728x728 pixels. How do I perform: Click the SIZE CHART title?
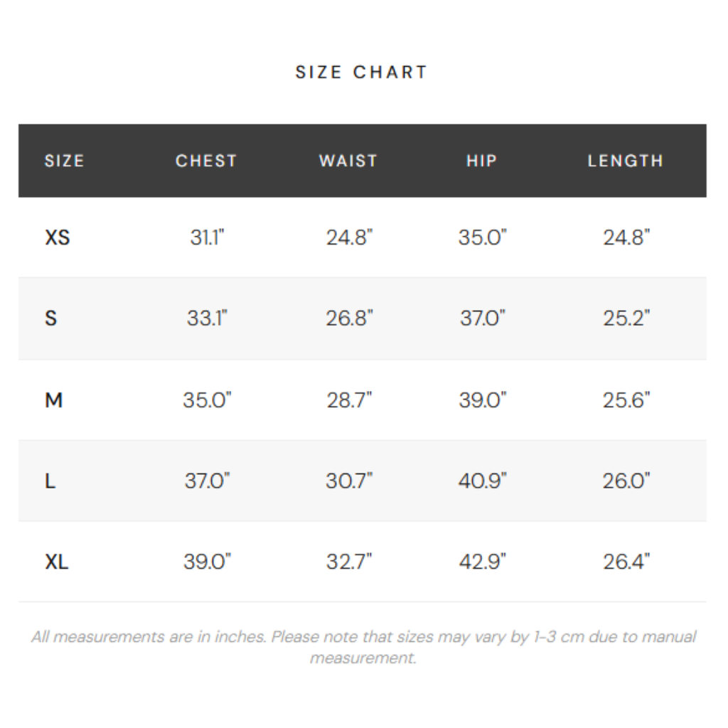(x=361, y=73)
